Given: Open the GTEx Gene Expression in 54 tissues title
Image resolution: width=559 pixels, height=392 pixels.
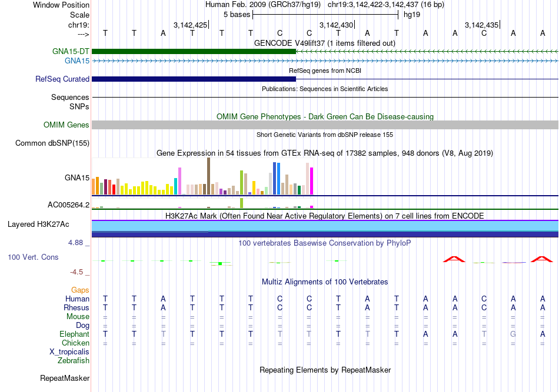Looking at the screenshot, I should (x=325, y=153).
